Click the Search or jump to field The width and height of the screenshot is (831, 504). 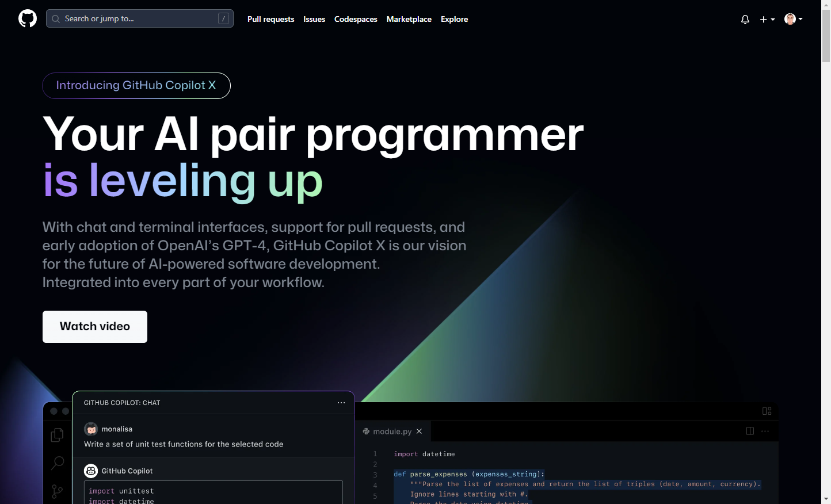140,18
